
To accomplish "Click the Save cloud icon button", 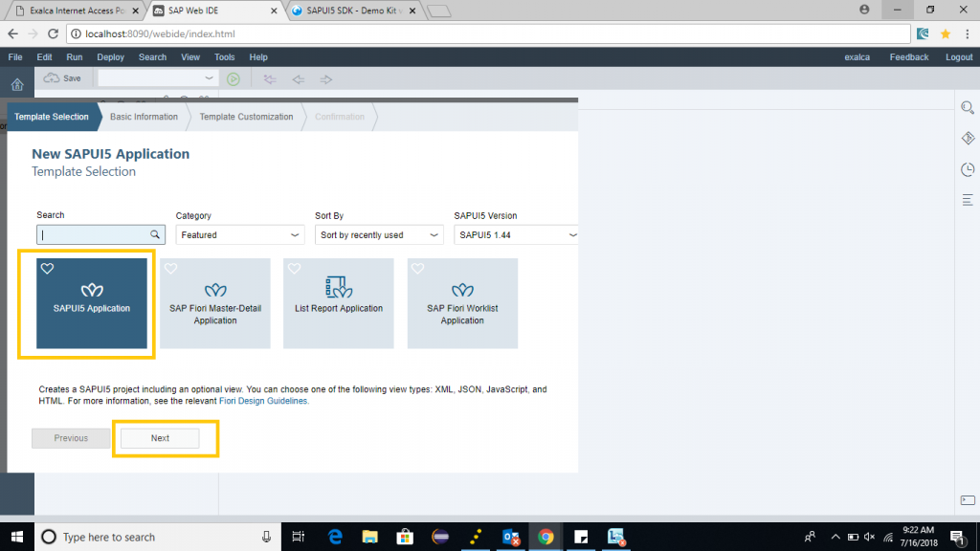I will point(62,78).
